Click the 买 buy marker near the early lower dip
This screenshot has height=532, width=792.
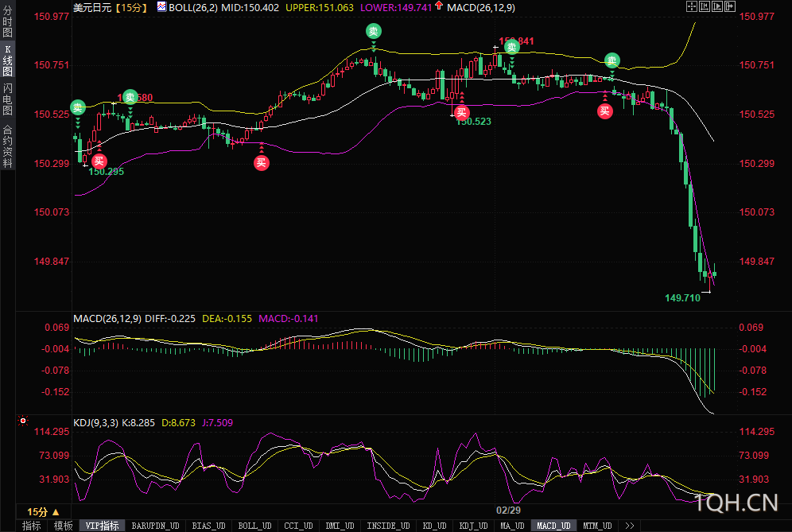(x=261, y=163)
